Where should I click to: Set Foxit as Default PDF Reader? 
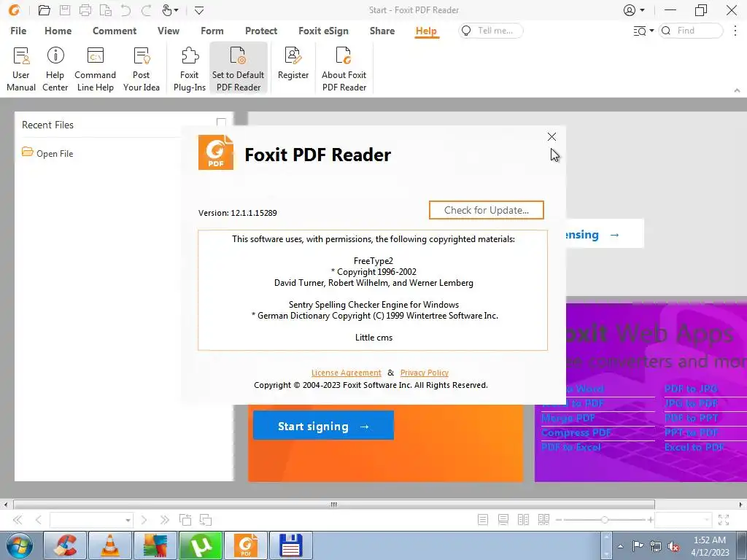[x=239, y=69]
